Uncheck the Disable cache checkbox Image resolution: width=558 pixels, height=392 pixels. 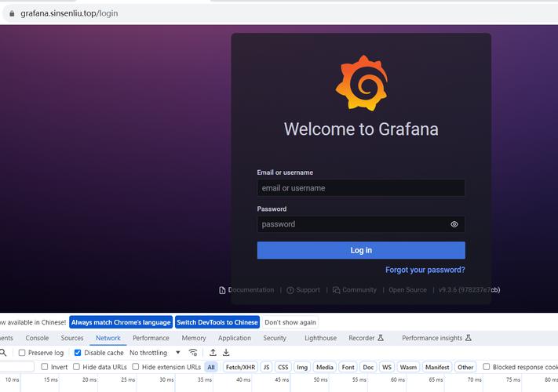[77, 353]
